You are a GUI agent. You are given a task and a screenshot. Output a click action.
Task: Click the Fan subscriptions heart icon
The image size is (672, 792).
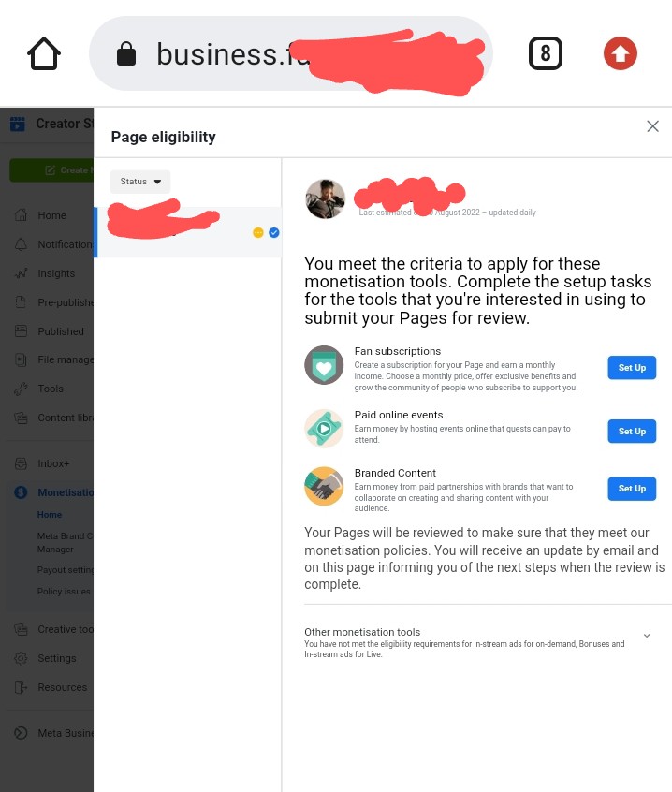[324, 365]
